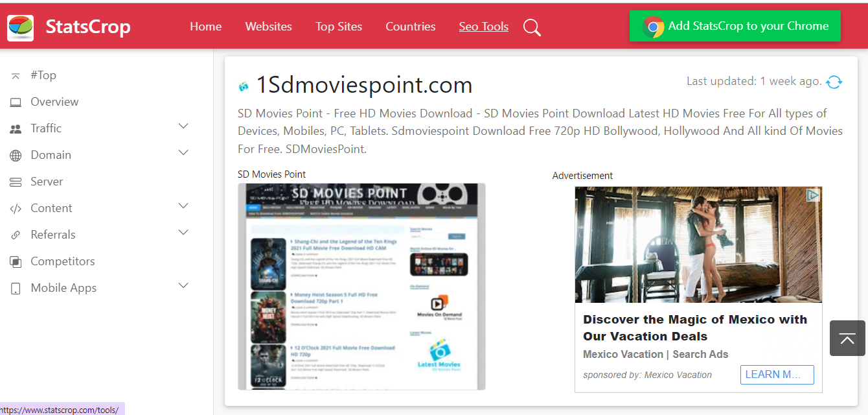The image size is (868, 415).
Task: Click the dark scroll-to-top floating button
Action: point(847,338)
